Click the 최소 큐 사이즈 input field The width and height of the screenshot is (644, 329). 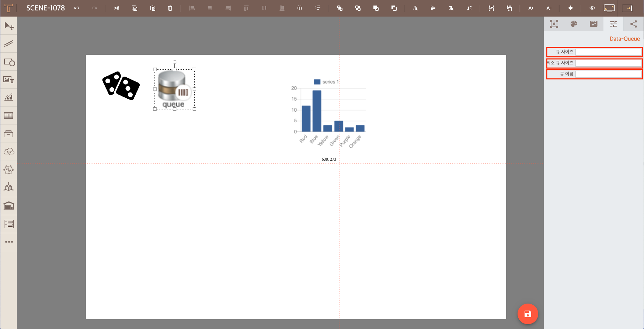coord(609,63)
